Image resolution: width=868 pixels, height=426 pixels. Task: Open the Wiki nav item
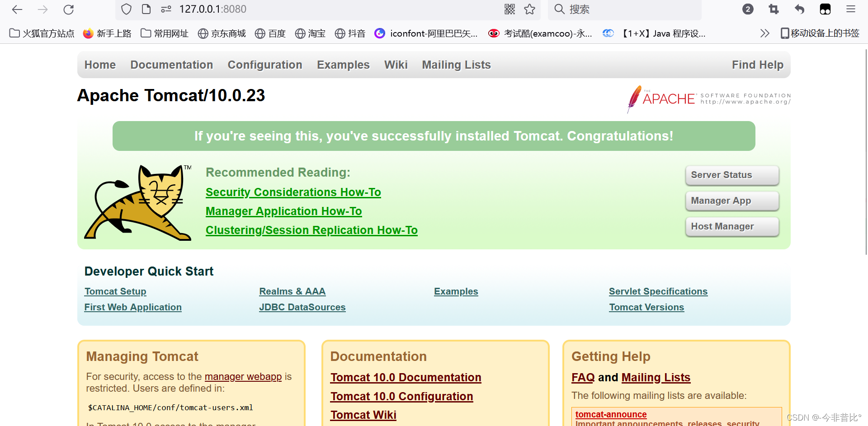pyautogui.click(x=396, y=65)
